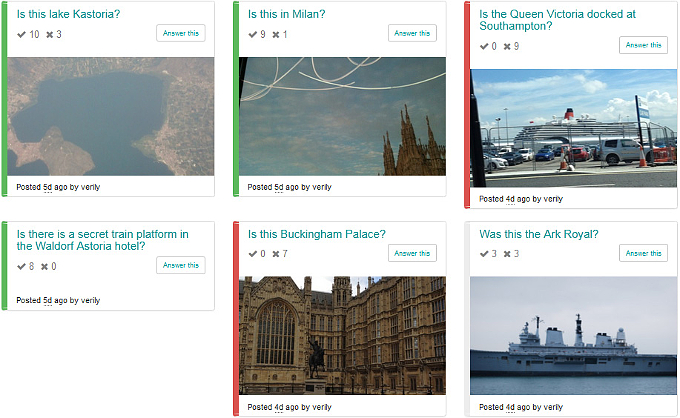The width and height of the screenshot is (680, 418).
Task: Answer the Buckingham Palace question
Action: pyautogui.click(x=412, y=253)
